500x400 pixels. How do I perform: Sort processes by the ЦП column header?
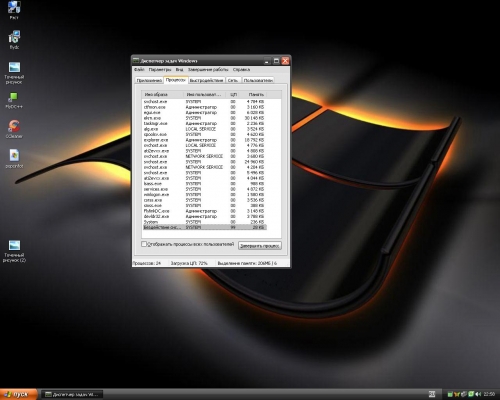pyautogui.click(x=233, y=95)
